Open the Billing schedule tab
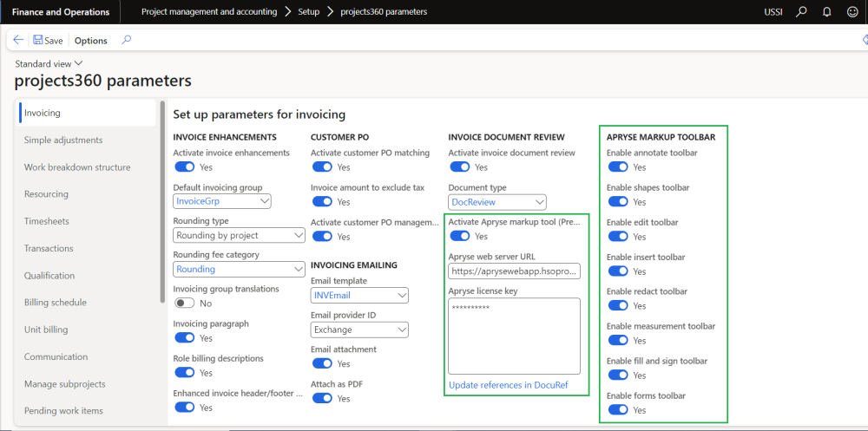Screen dimensions: 868x431 (x=57, y=303)
